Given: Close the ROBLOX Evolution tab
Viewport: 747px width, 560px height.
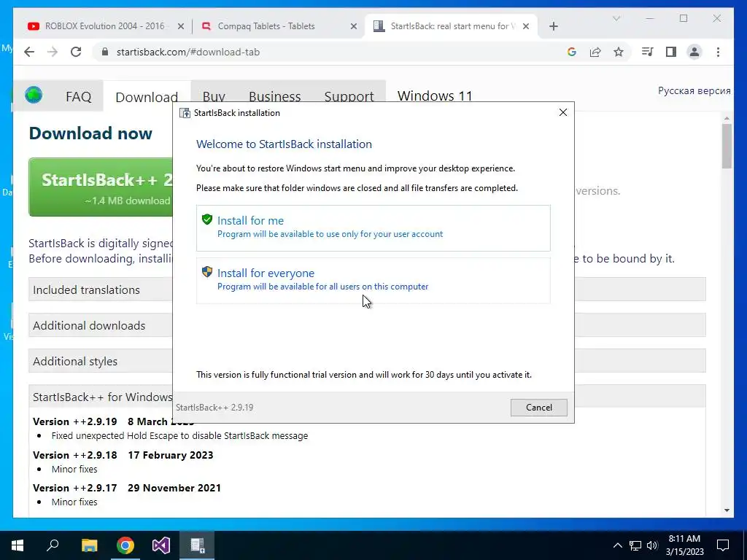Looking at the screenshot, I should 181,26.
